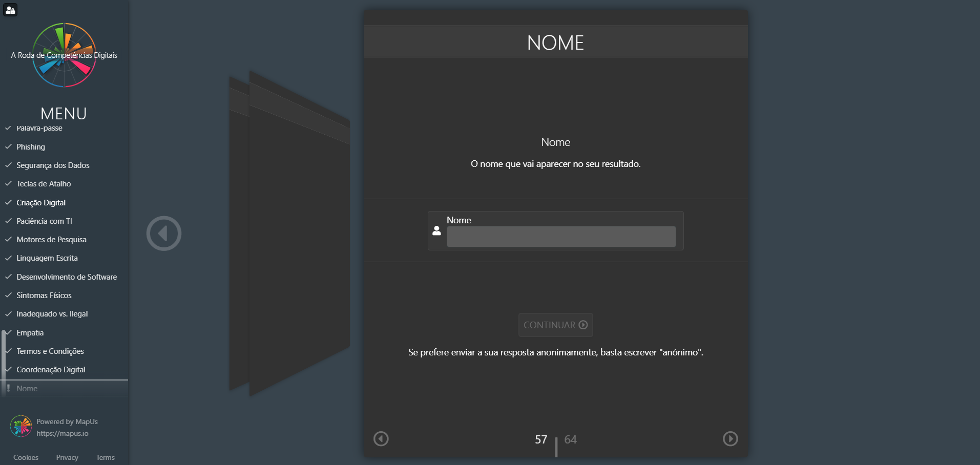Open the Roda de Competências Digitais wheel logo
Screen dimensions: 980x465
tap(64, 55)
